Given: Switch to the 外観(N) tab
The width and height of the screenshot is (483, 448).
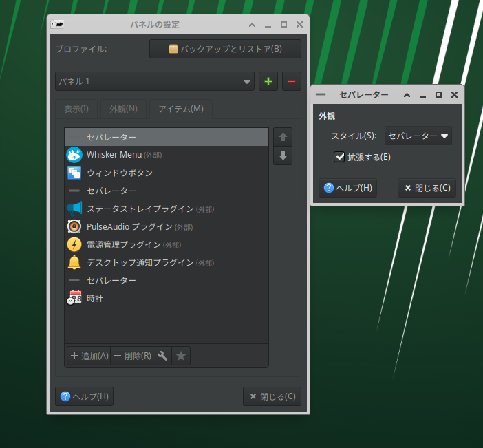Looking at the screenshot, I should [124, 109].
